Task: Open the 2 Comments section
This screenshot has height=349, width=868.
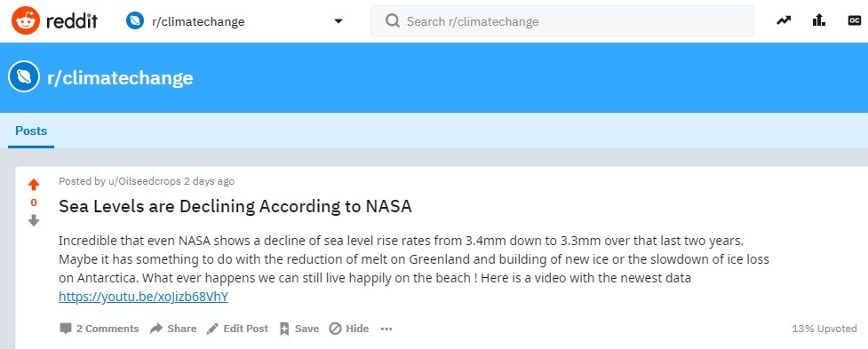Action: tap(100, 329)
